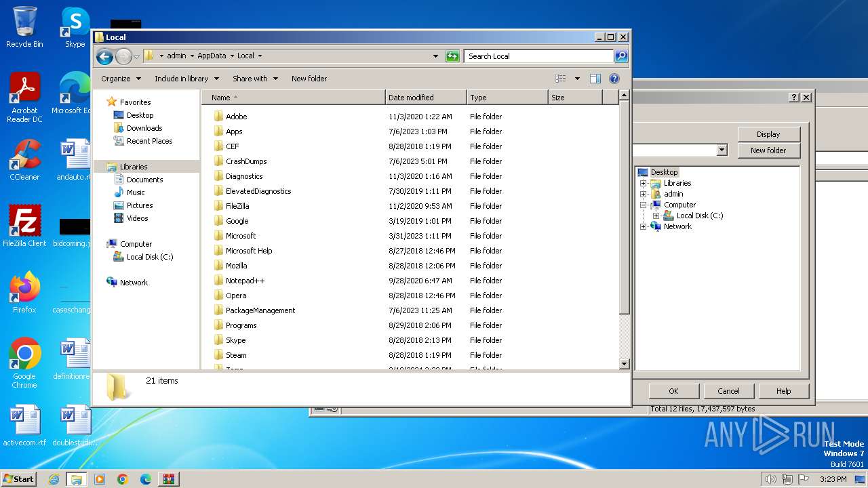Click the Explorer forward arrow button
This screenshot has height=488, width=868.
pos(123,56)
